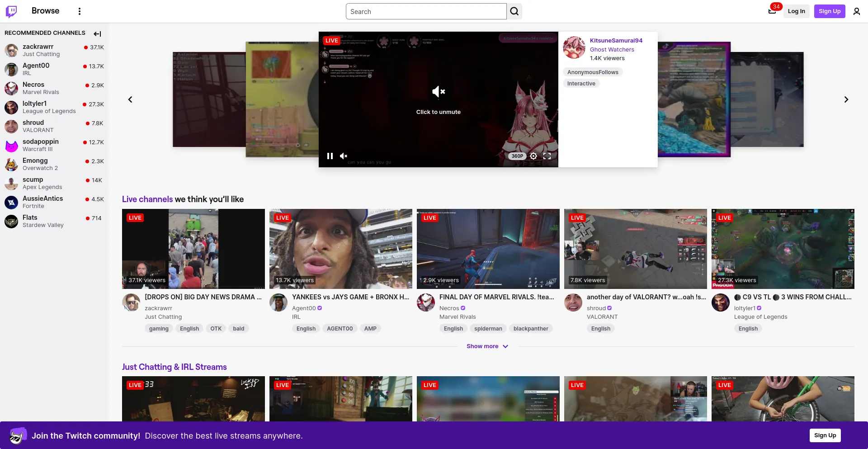Open the Twitch home logo
This screenshot has width=868, height=449.
(11, 11)
